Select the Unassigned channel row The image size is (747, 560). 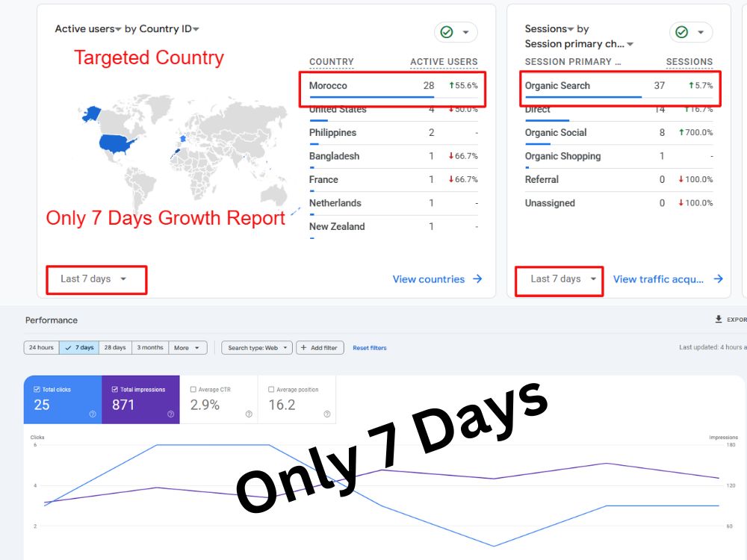point(619,203)
